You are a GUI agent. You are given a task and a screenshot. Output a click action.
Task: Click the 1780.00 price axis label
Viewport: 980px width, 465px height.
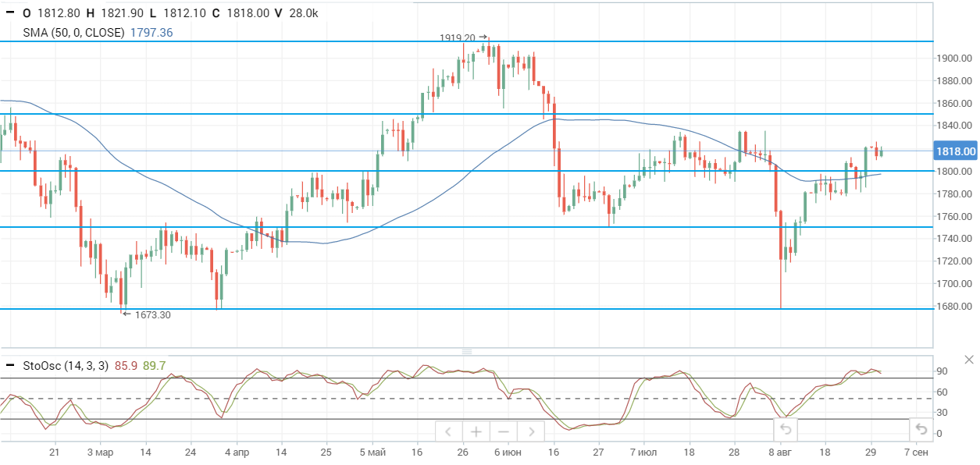pos(955,193)
